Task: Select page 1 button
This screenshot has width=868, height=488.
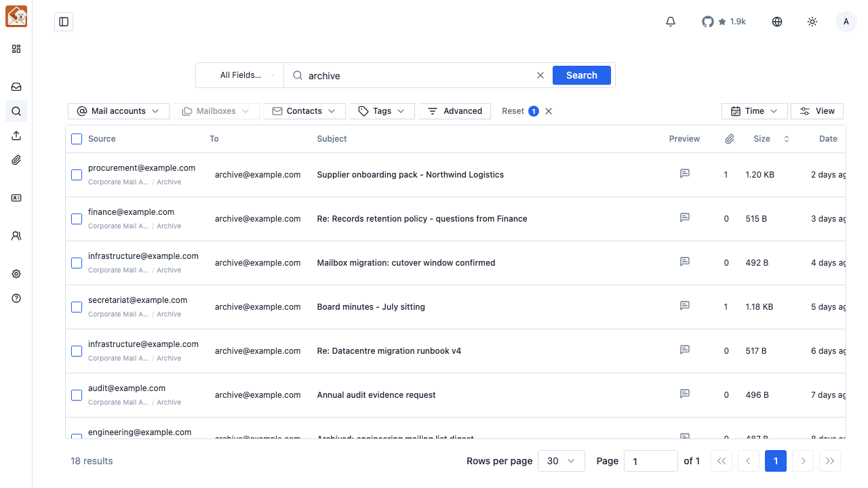Action: (776, 461)
